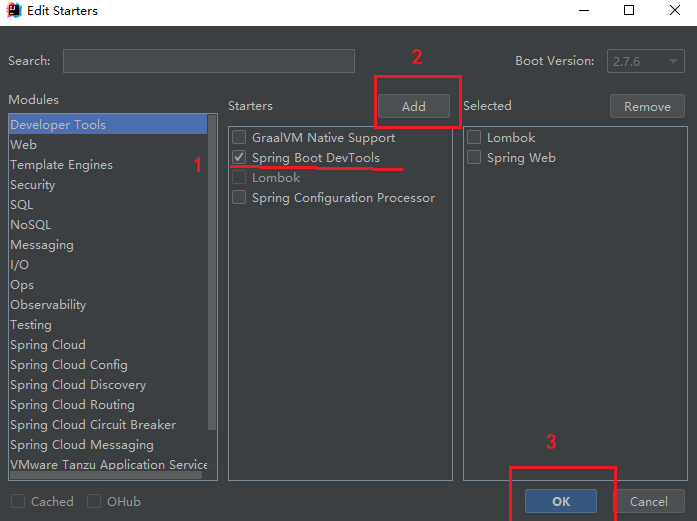Confirm with the OK button
The width and height of the screenshot is (697, 521).
pyautogui.click(x=561, y=501)
